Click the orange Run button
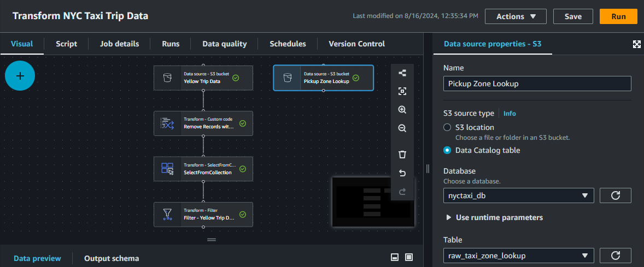Viewport: 644px width, 267px height. 618,16
